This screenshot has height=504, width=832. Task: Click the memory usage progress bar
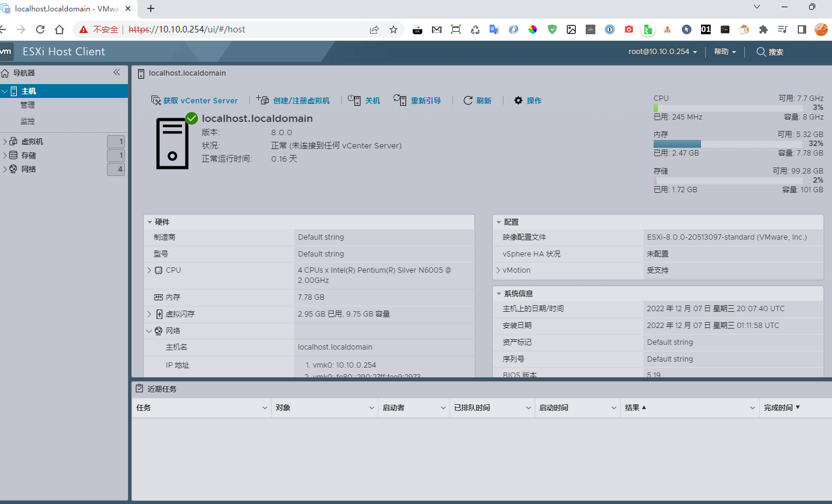727,144
